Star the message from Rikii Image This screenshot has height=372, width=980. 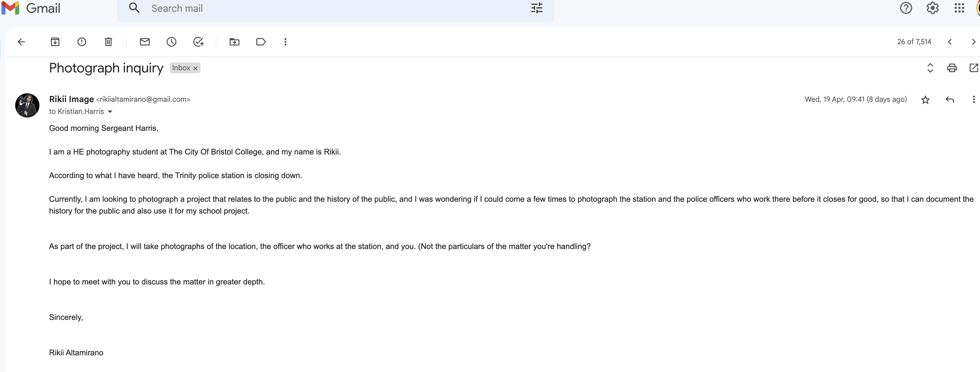pyautogui.click(x=925, y=100)
